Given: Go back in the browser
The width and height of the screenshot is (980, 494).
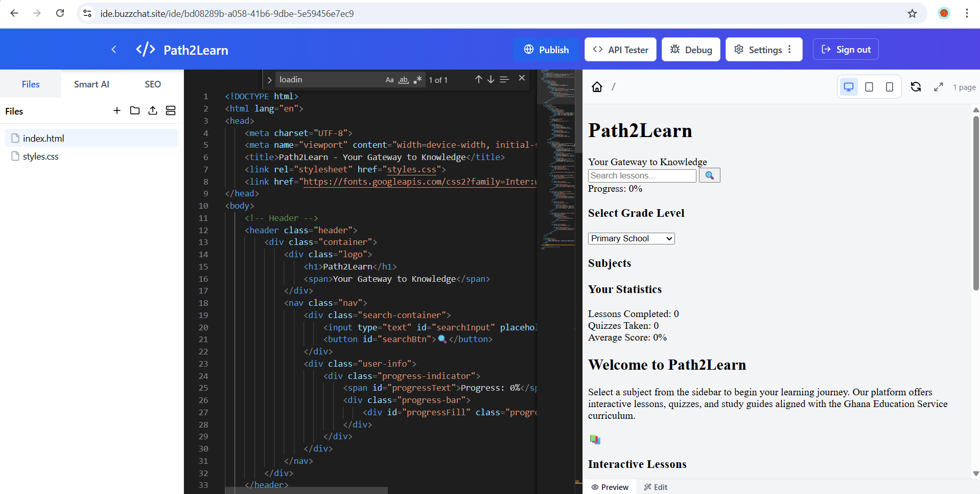Looking at the screenshot, I should [x=14, y=13].
